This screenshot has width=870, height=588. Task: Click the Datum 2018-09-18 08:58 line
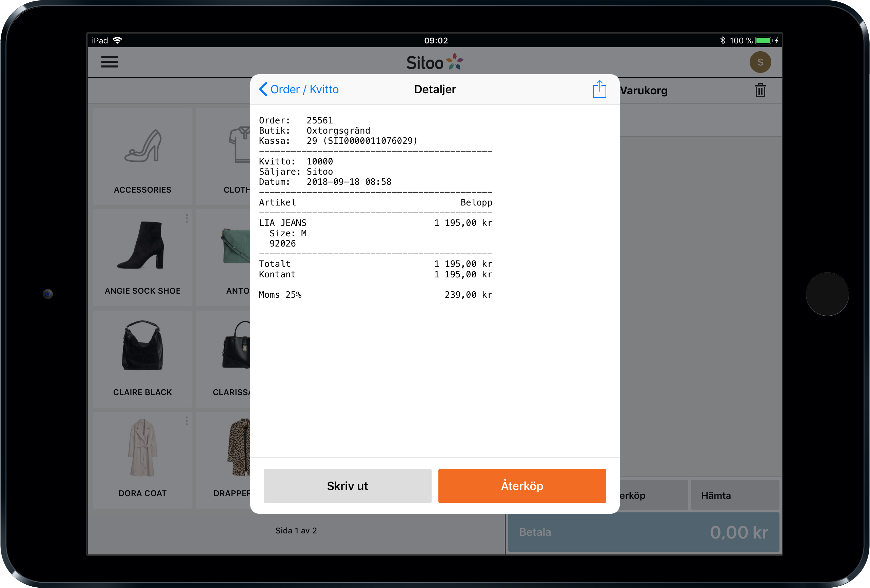click(x=325, y=182)
